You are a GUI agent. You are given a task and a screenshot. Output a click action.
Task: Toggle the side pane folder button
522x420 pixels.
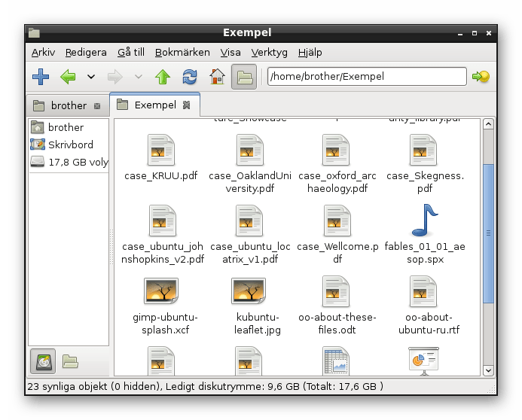(x=243, y=76)
